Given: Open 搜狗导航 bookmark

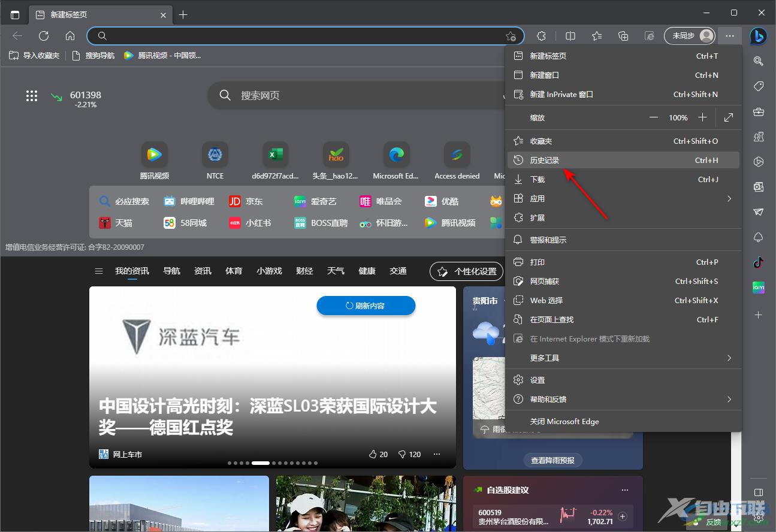Looking at the screenshot, I should tap(93, 55).
